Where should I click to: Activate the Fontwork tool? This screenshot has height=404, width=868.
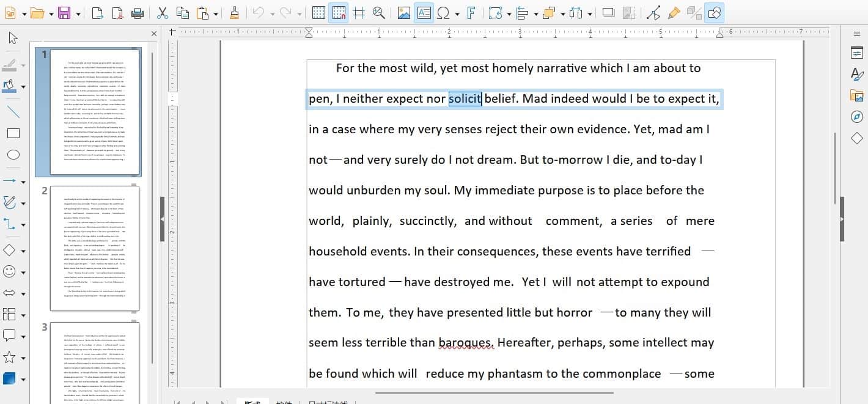coord(470,12)
